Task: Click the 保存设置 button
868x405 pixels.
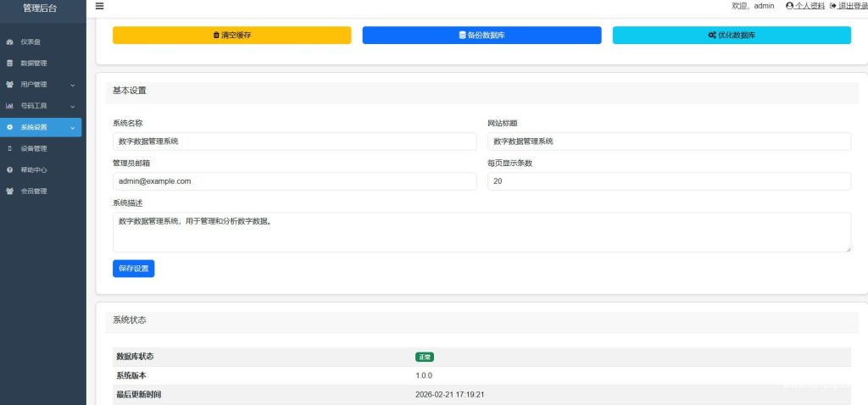Action: (133, 269)
